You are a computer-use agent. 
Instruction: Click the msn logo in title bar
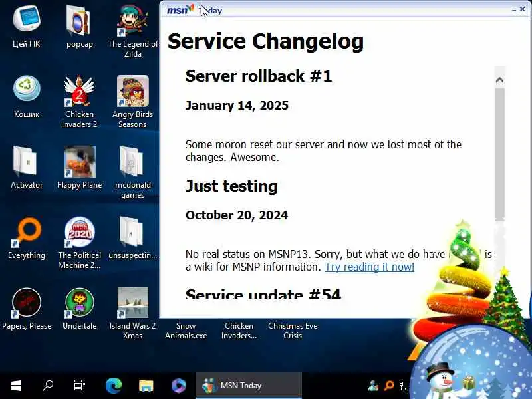click(180, 9)
